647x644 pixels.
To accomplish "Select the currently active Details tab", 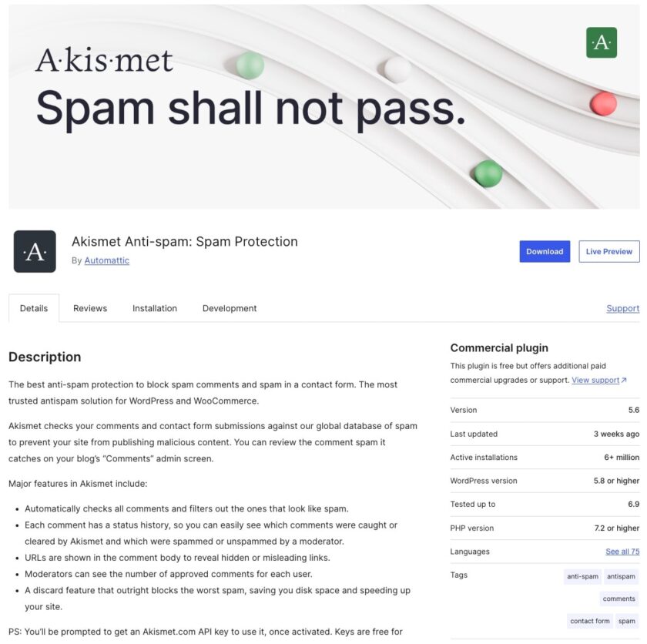I will pos(34,308).
